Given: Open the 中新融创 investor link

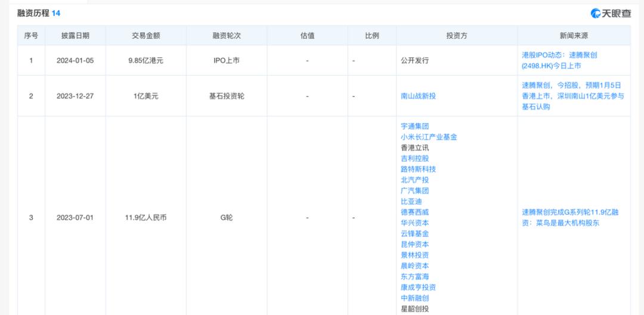Looking at the screenshot, I should [415, 298].
